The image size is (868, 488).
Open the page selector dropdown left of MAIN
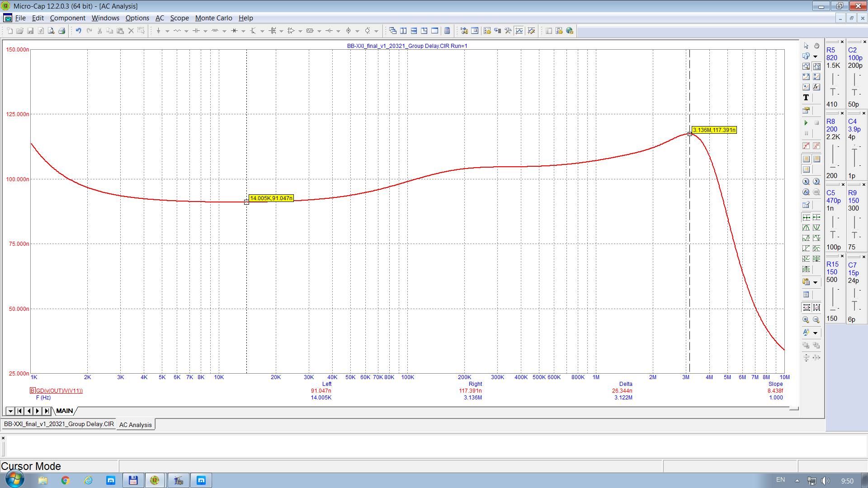pyautogui.click(x=10, y=411)
